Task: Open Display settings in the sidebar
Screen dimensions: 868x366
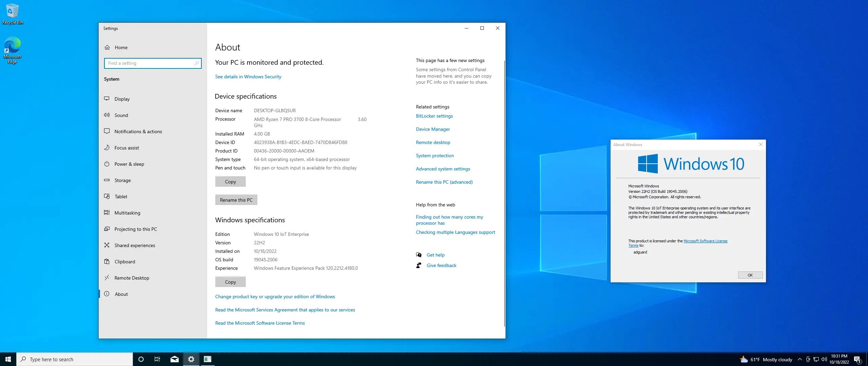Action: pos(121,99)
